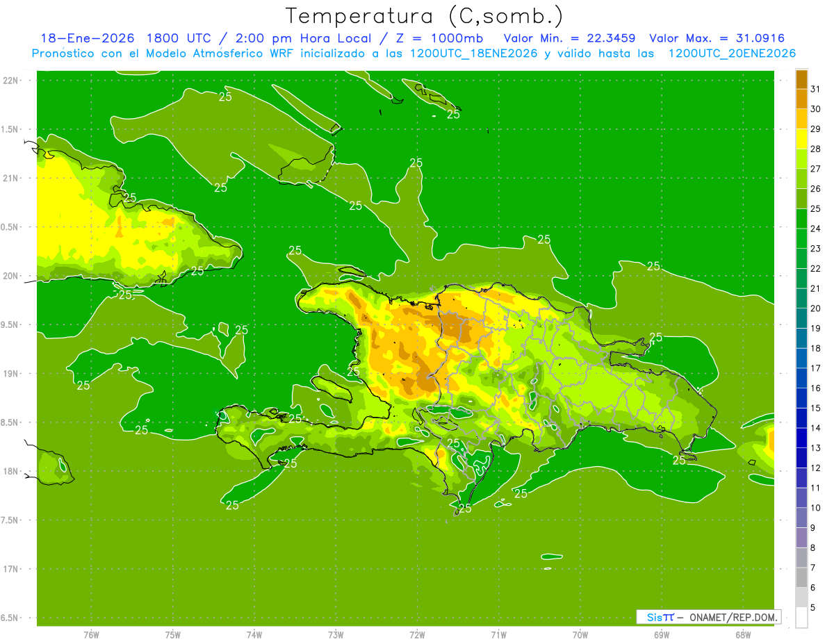This screenshot has height=644, width=834.
Task: Click the legend value '10'
Action: click(815, 508)
